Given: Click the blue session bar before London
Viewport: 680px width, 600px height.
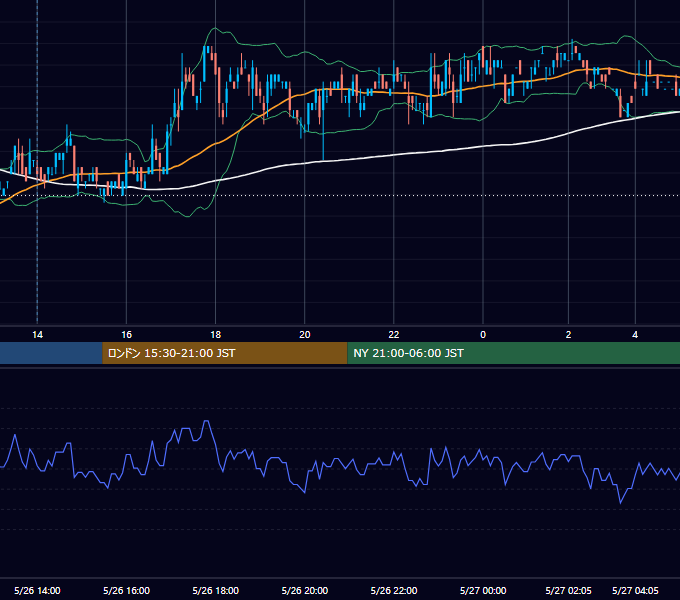Looking at the screenshot, I should [x=51, y=353].
